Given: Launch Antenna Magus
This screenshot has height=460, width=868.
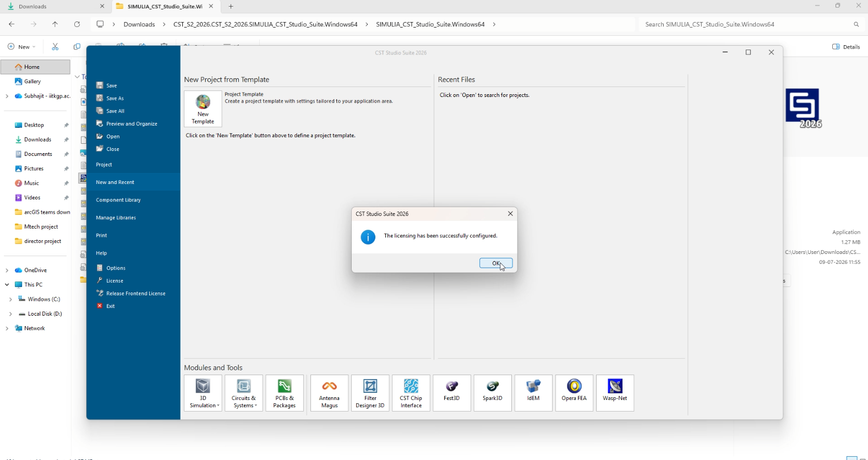Looking at the screenshot, I should [330, 393].
